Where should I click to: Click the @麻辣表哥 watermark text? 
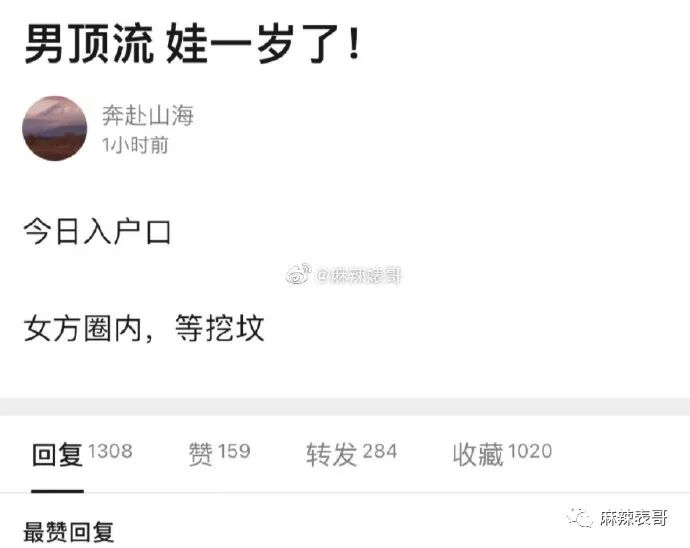tap(359, 276)
